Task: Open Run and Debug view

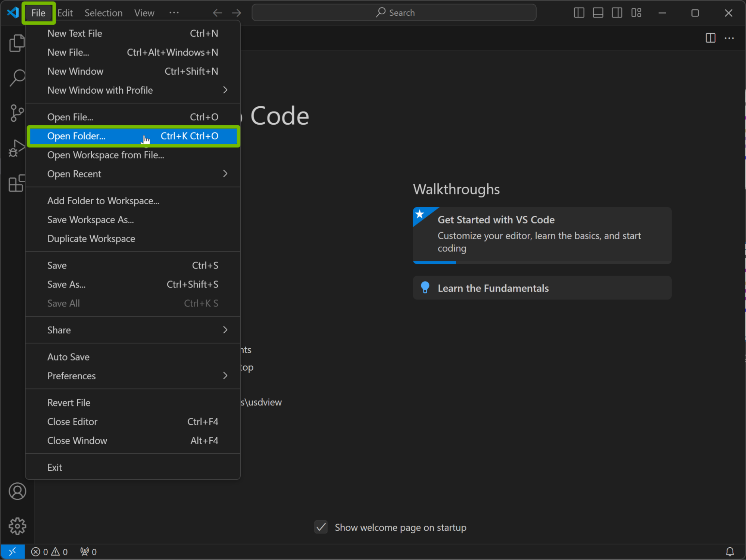Action: [x=17, y=148]
